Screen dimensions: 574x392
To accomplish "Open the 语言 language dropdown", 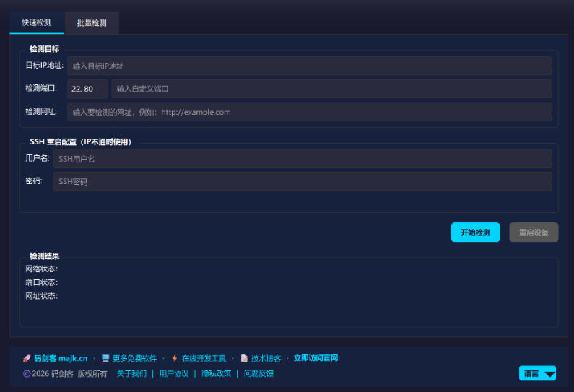I will [x=537, y=373].
